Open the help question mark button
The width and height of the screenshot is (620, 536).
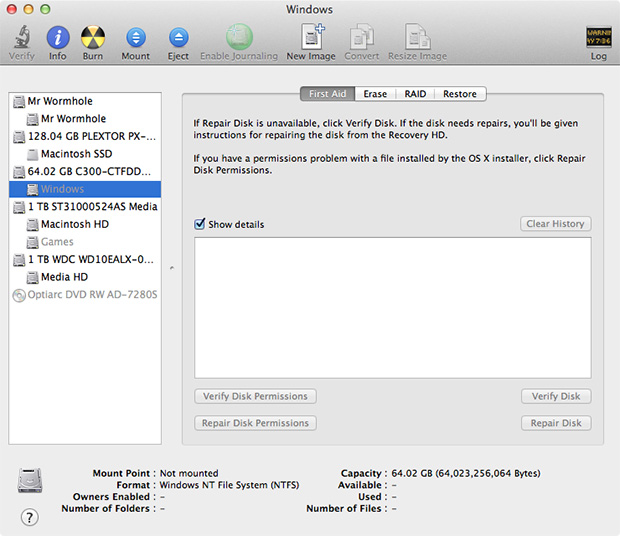coord(30,517)
